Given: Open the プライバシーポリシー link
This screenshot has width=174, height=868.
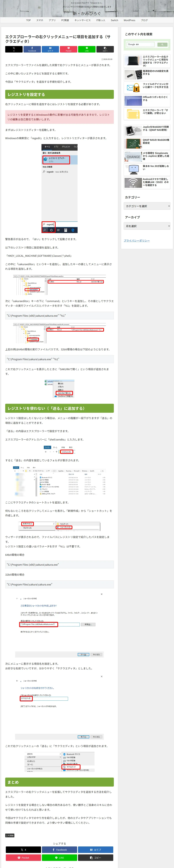Looking at the screenshot, I should [136, 241].
